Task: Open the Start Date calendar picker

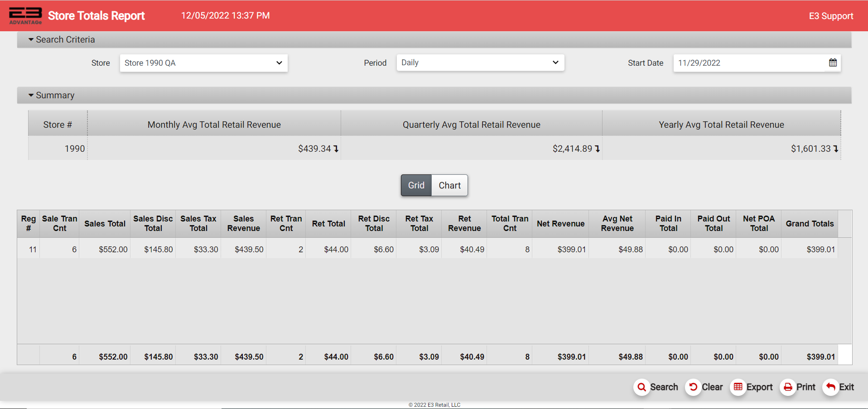Action: pyautogui.click(x=833, y=63)
